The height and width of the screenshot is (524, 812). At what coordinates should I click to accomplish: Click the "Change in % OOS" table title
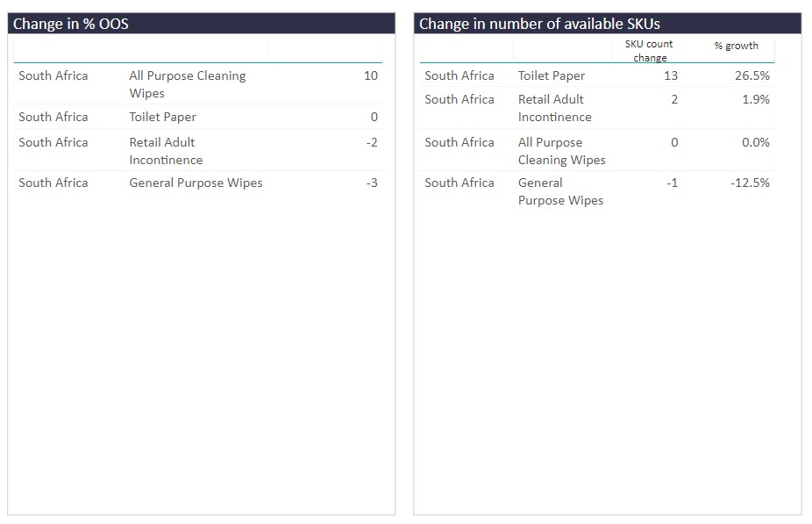point(71,24)
